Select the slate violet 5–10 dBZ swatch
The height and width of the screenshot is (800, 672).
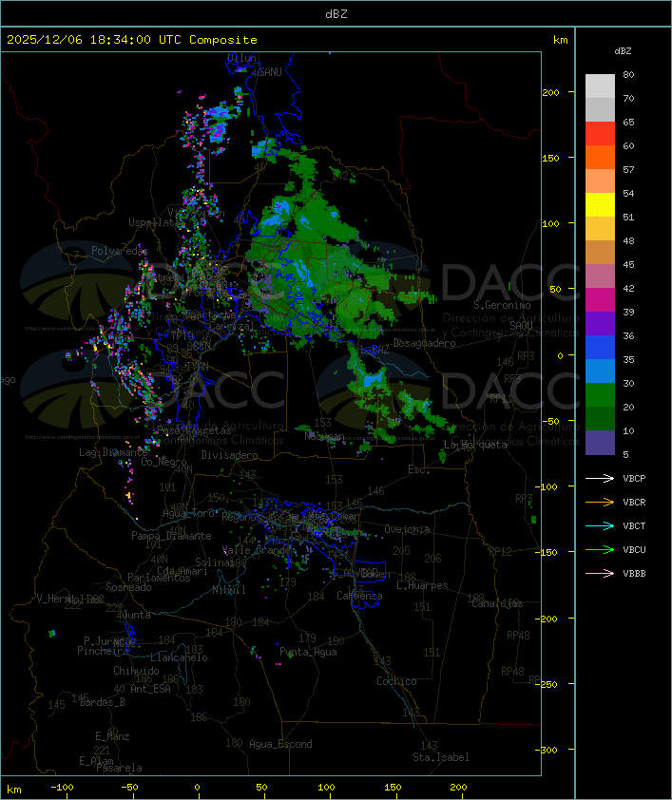[x=600, y=442]
